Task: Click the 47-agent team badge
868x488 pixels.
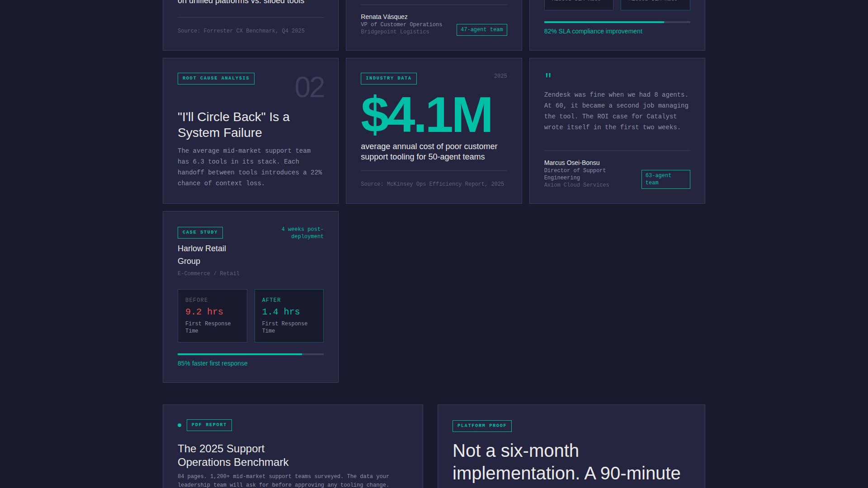Action: click(x=481, y=30)
